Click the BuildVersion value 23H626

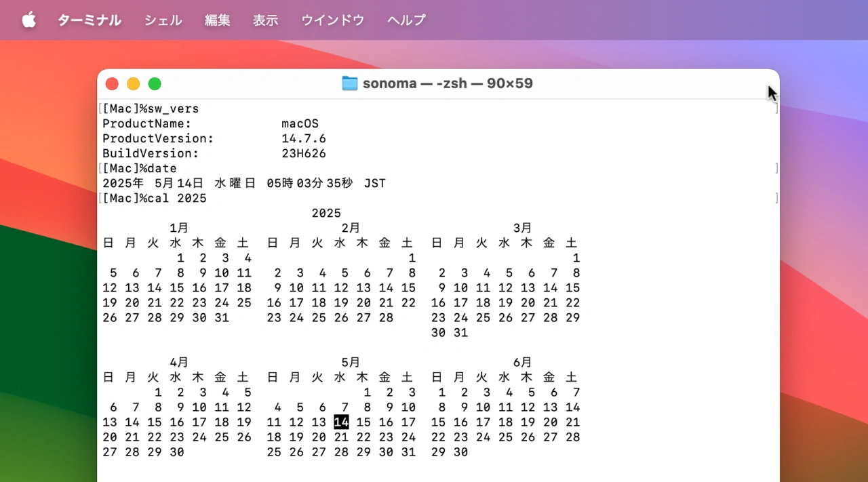304,154
